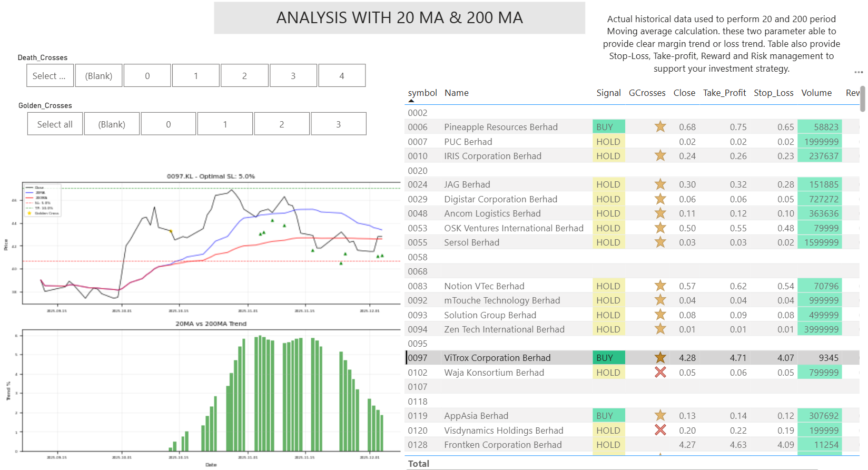The height and width of the screenshot is (470, 868).
Task: Click the gold star in Pineapple Resources row
Action: pos(660,126)
